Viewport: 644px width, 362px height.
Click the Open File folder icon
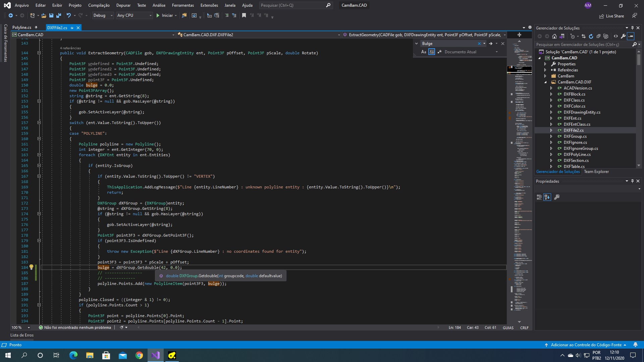click(44, 15)
